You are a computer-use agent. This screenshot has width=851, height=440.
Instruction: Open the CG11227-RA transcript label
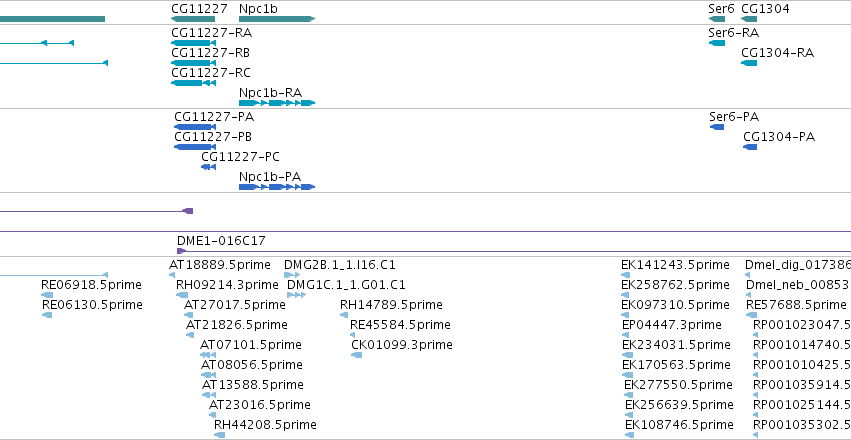tap(212, 33)
